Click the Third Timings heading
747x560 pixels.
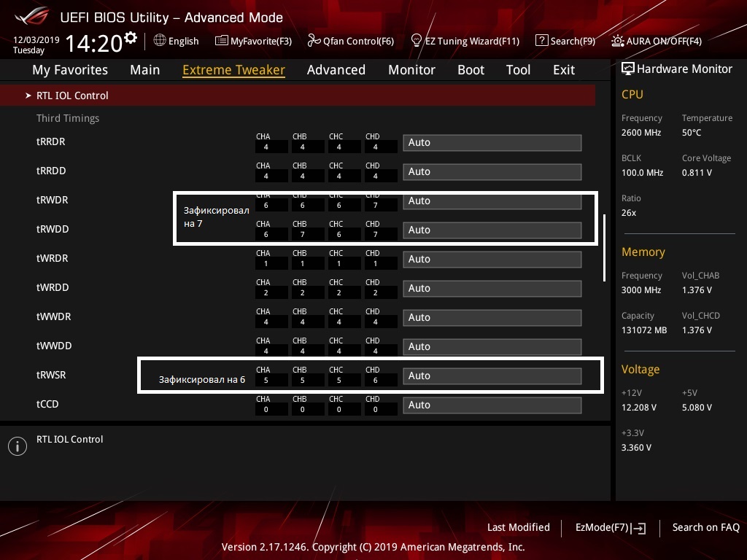point(68,118)
